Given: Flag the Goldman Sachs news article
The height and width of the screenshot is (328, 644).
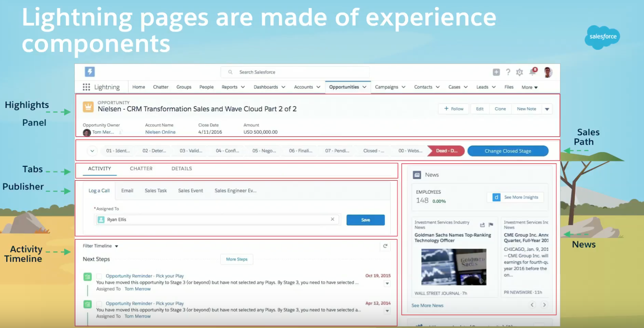Looking at the screenshot, I should coord(491,225).
